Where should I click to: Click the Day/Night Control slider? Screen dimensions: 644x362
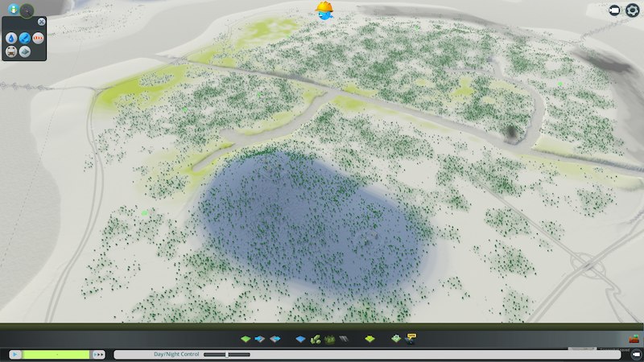coord(227,354)
